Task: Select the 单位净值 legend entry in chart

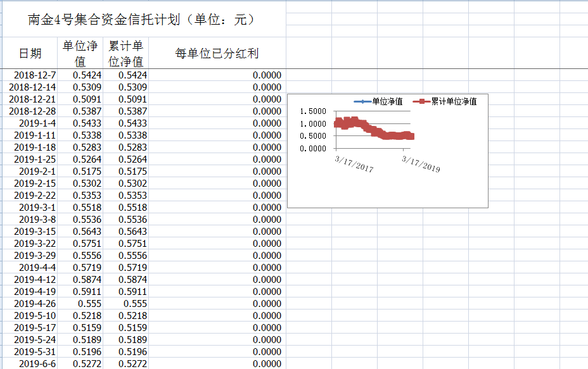Action: pos(378,101)
